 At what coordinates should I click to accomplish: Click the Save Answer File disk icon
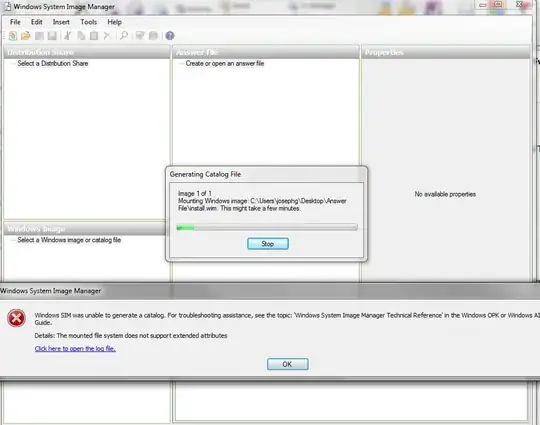tap(52, 36)
